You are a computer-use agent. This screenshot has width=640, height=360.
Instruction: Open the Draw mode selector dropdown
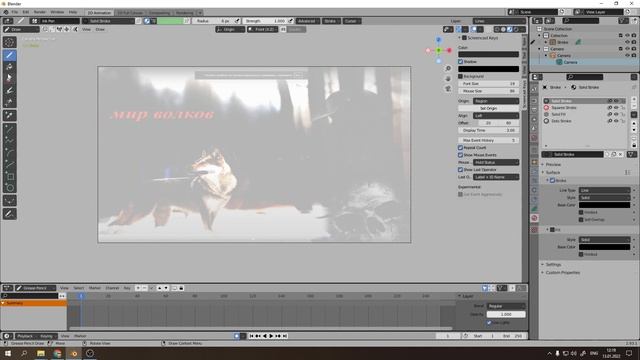click(x=21, y=29)
